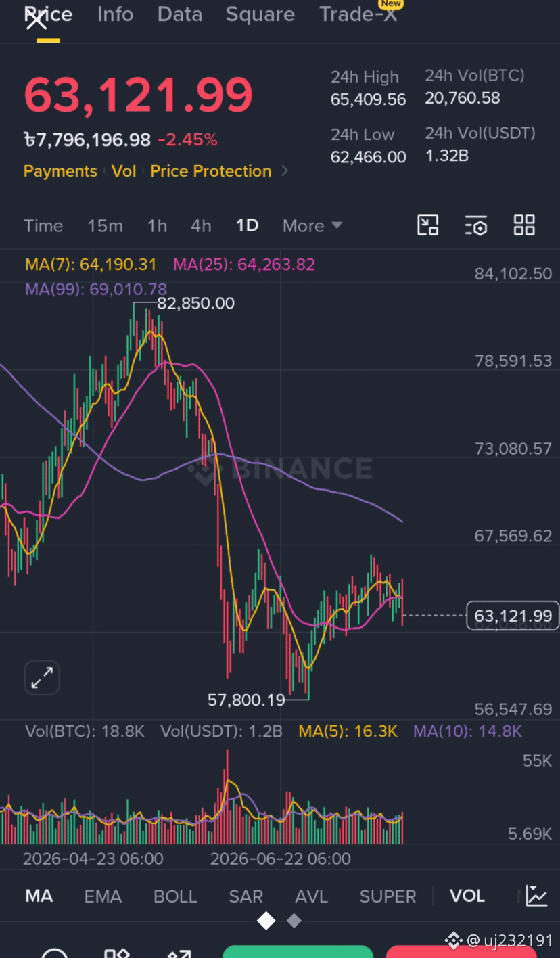Switch to the Data tab
Viewport: 560px width, 958px height.
click(180, 14)
